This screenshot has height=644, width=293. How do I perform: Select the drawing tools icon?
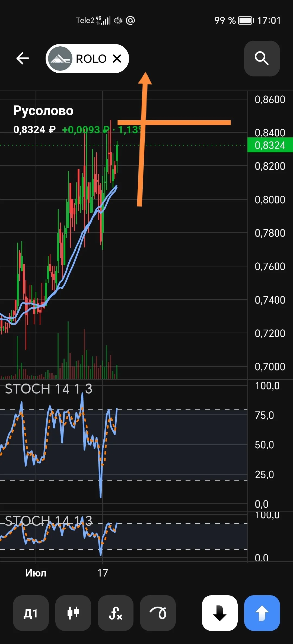coord(158,613)
